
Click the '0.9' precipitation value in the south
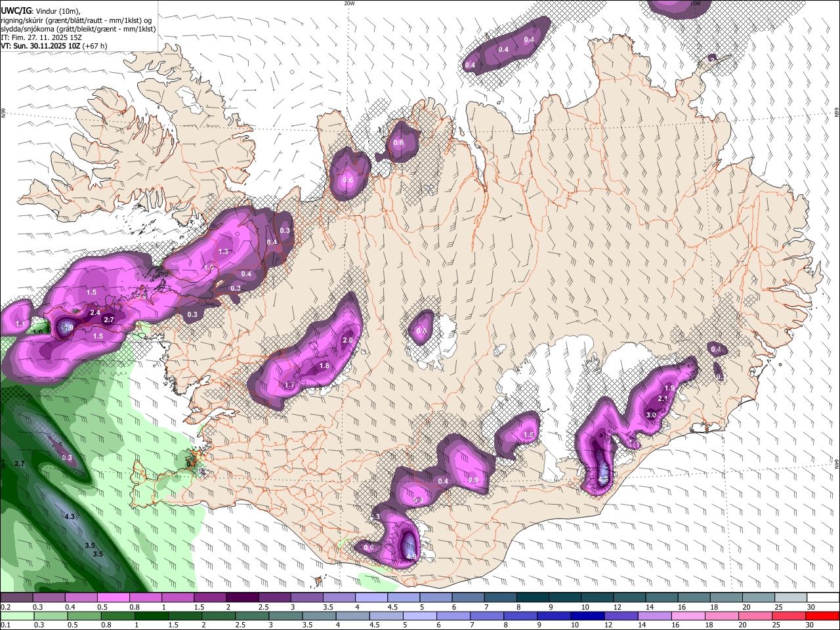[x=473, y=480]
